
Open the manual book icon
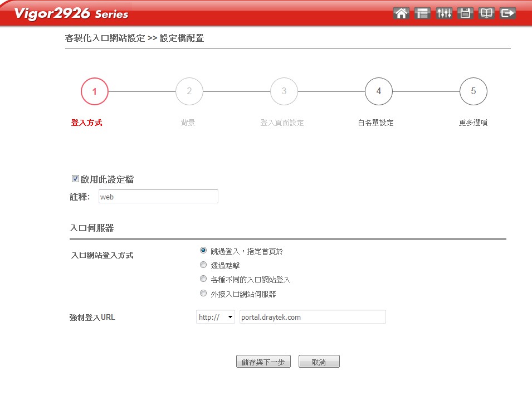tap(486, 13)
